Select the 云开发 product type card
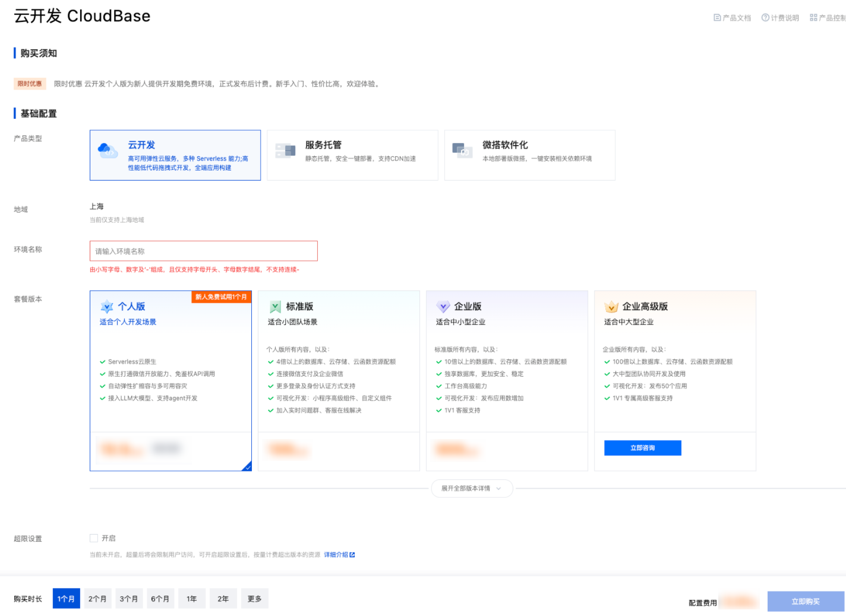The height and width of the screenshot is (616, 846). point(175,155)
